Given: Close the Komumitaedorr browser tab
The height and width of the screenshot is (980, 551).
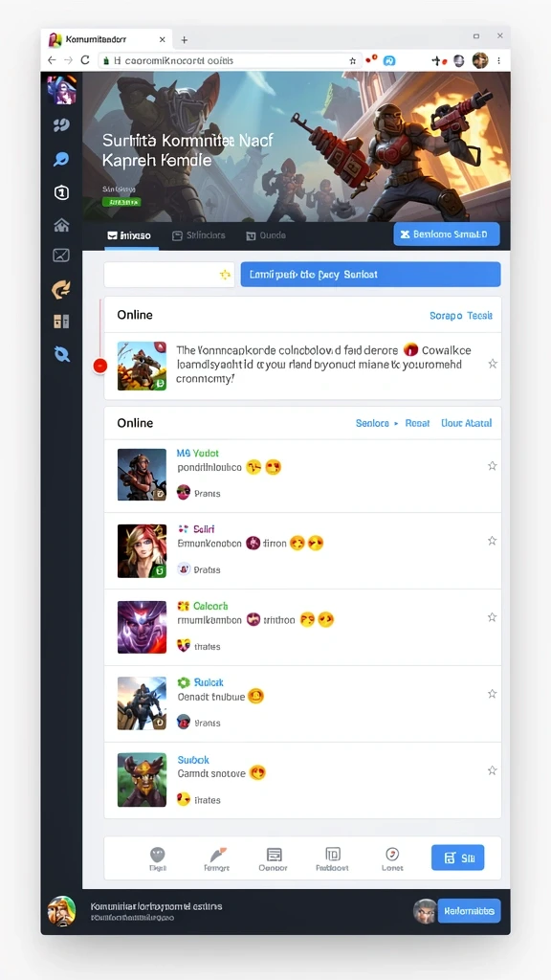Looking at the screenshot, I should 163,39.
